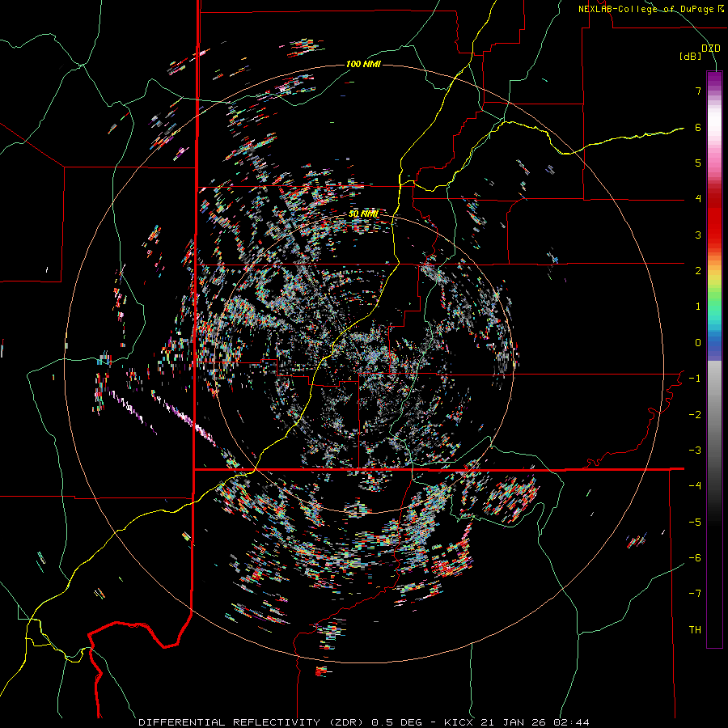Viewport: 728px width, 728px height.
Task: Click the 6 value on color scale
Action: [698, 127]
